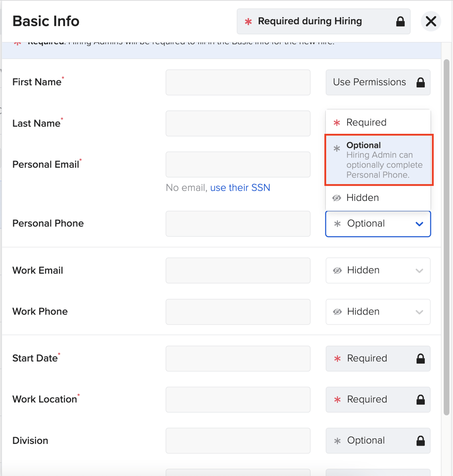Click the lock icon on Division Optional badge
Viewport: 453px width, 476px height.
[420, 440]
